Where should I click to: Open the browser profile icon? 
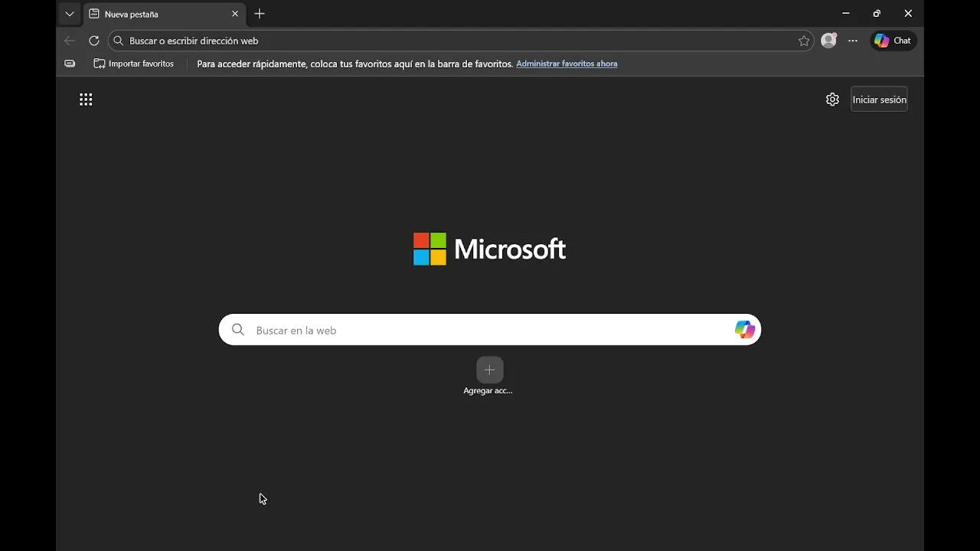pyautogui.click(x=828, y=41)
